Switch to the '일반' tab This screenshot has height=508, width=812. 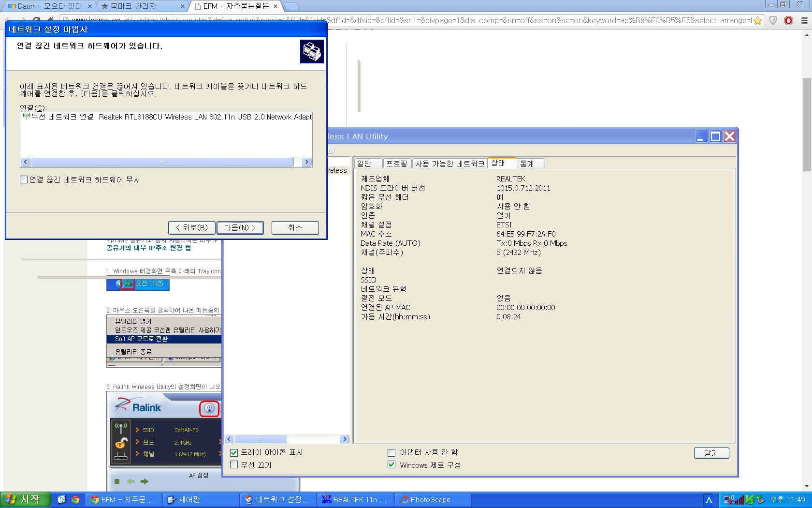[368, 164]
